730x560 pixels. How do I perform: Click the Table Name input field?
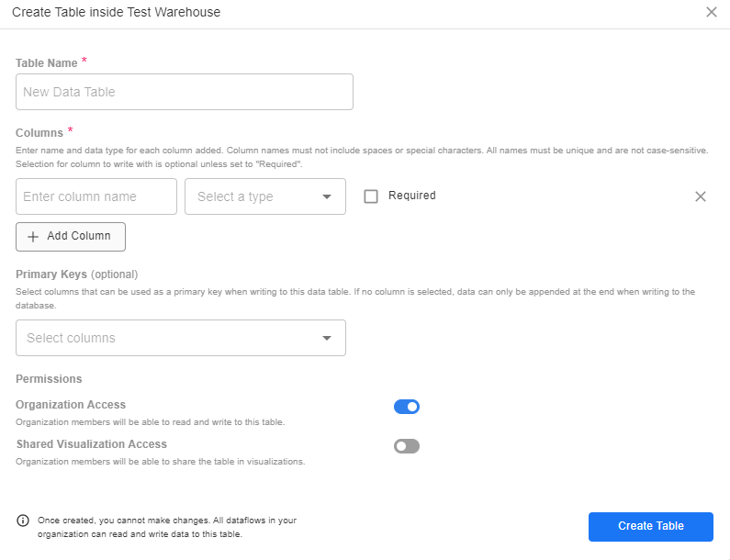(x=185, y=92)
